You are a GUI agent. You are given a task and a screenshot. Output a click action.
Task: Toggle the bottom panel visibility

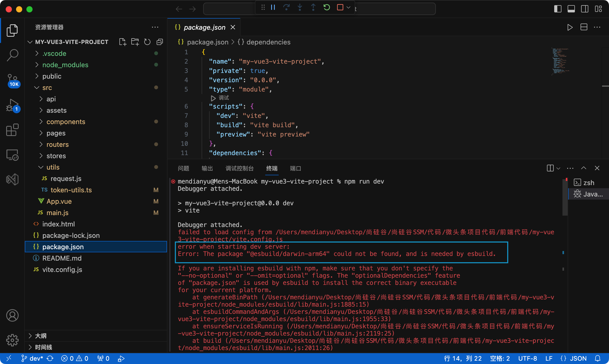tap(571, 9)
